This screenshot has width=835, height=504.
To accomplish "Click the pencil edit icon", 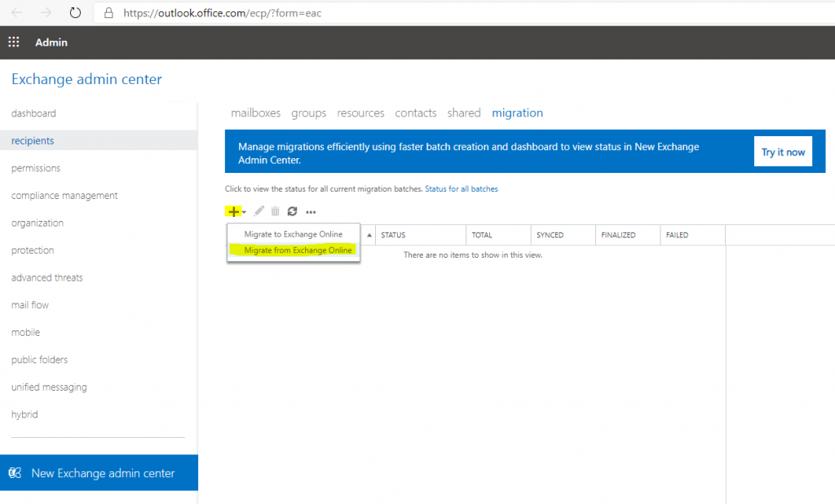I will (258, 211).
